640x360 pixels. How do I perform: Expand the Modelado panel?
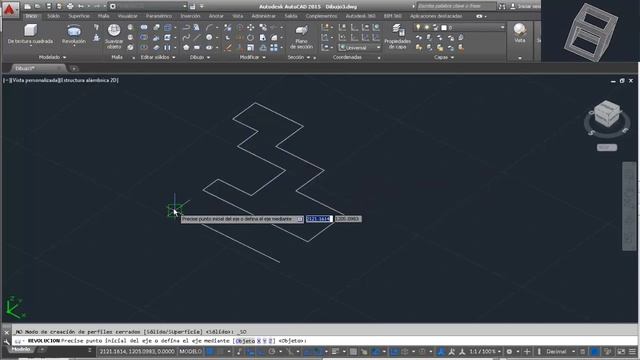pyautogui.click(x=52, y=58)
